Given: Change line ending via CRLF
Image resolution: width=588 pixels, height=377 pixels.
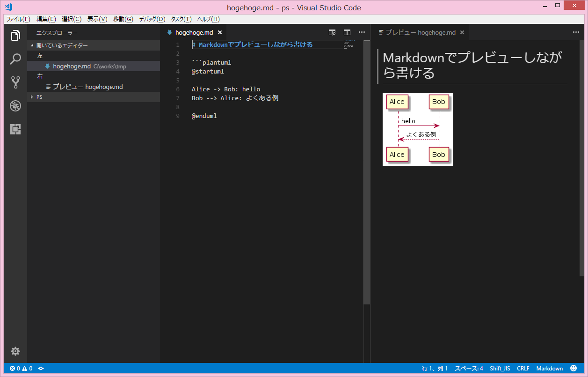Looking at the screenshot, I should pyautogui.click(x=523, y=369).
